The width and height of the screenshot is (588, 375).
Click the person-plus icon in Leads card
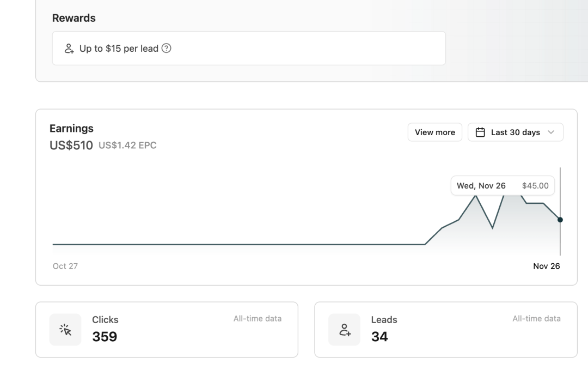point(344,330)
